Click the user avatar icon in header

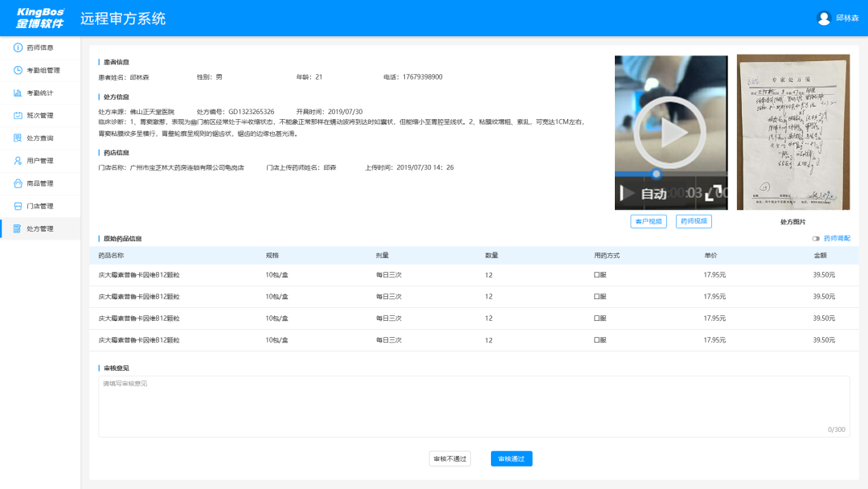[x=824, y=18]
